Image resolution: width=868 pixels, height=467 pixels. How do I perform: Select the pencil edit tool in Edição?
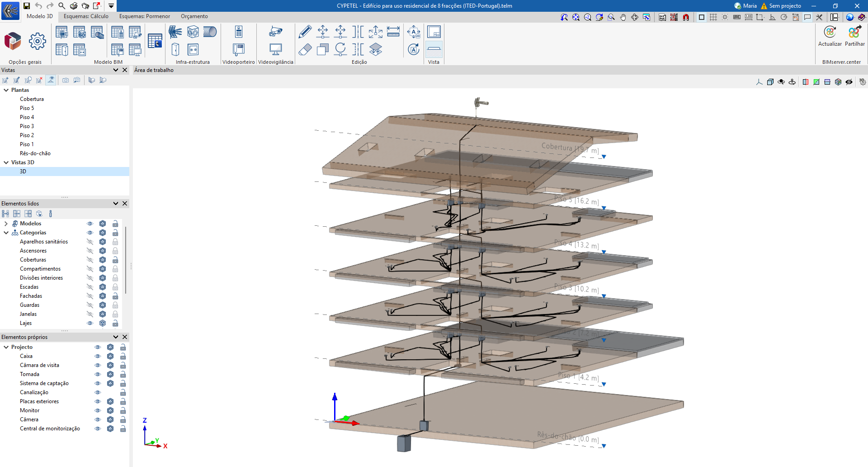pyautogui.click(x=305, y=32)
